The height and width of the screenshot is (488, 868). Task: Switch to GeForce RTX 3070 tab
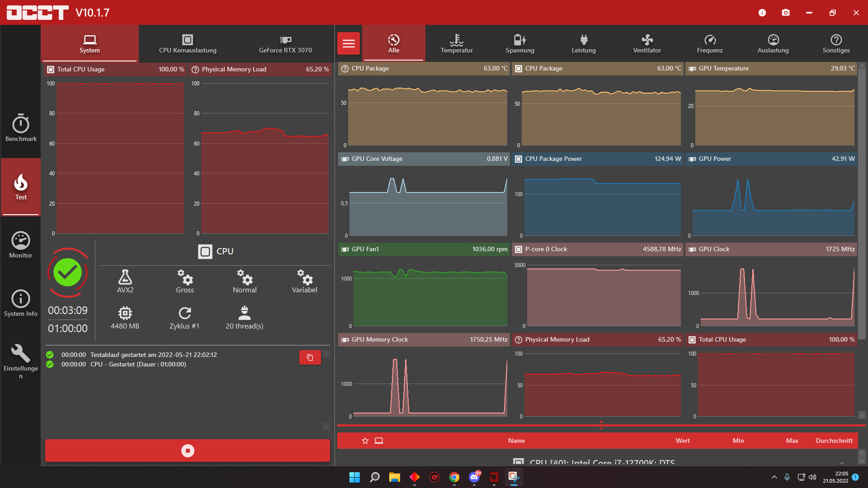285,43
